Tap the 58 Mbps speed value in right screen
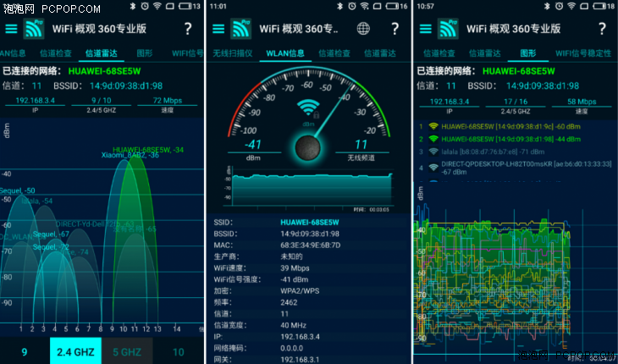The image size is (618, 364). pos(582,102)
